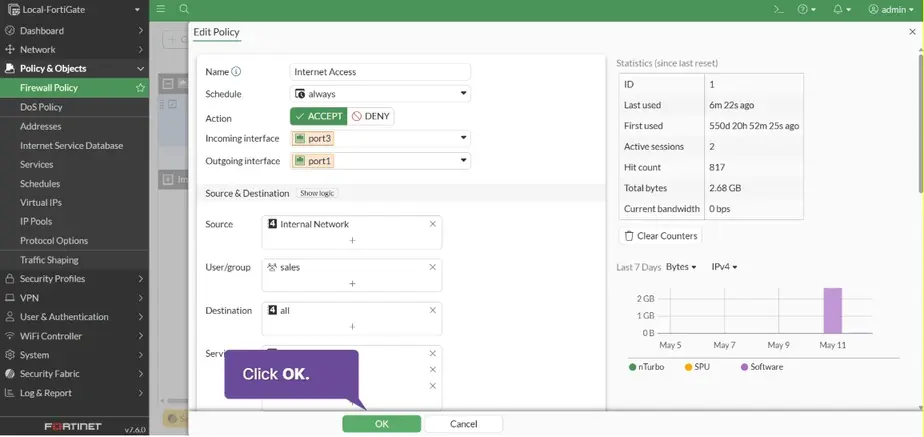Open the notifications bell
924x437 pixels.
[842, 9]
